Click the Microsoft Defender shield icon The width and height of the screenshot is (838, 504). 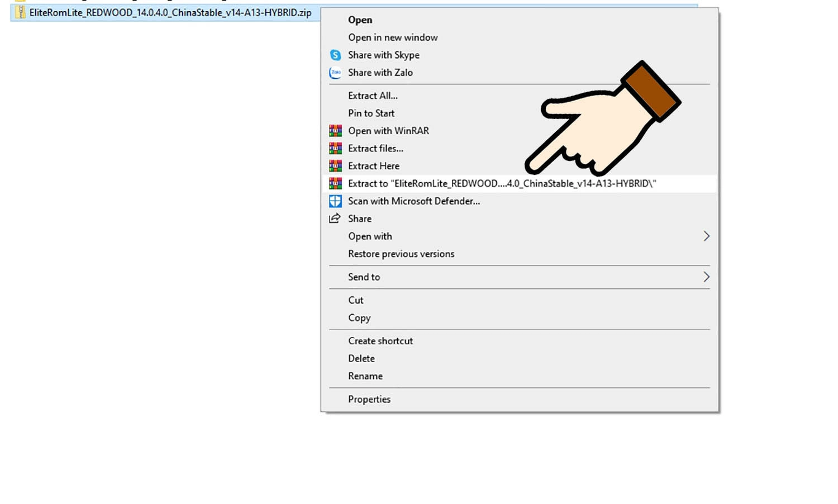[x=335, y=201]
